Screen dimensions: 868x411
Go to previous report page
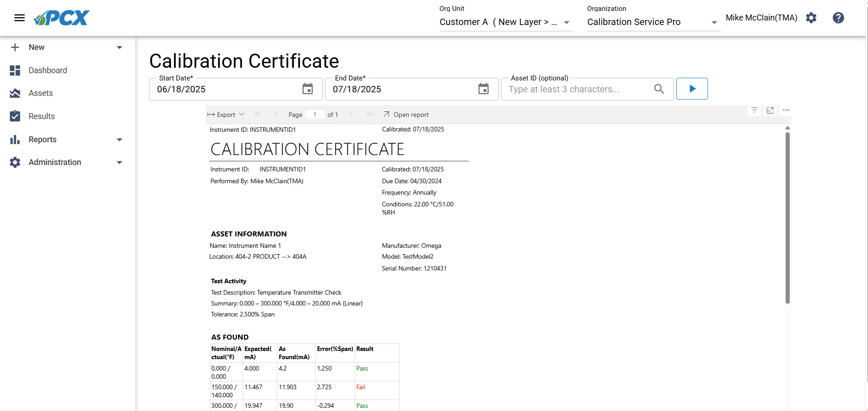(276, 115)
